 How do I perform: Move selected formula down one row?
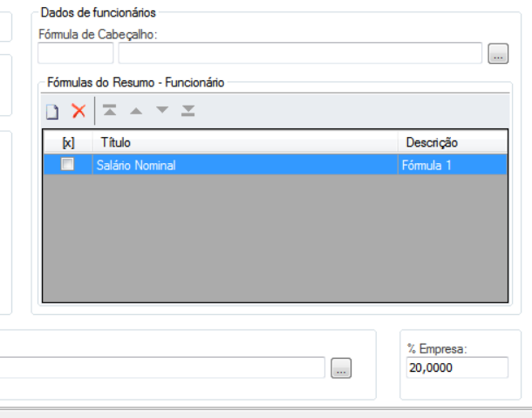[x=162, y=110]
